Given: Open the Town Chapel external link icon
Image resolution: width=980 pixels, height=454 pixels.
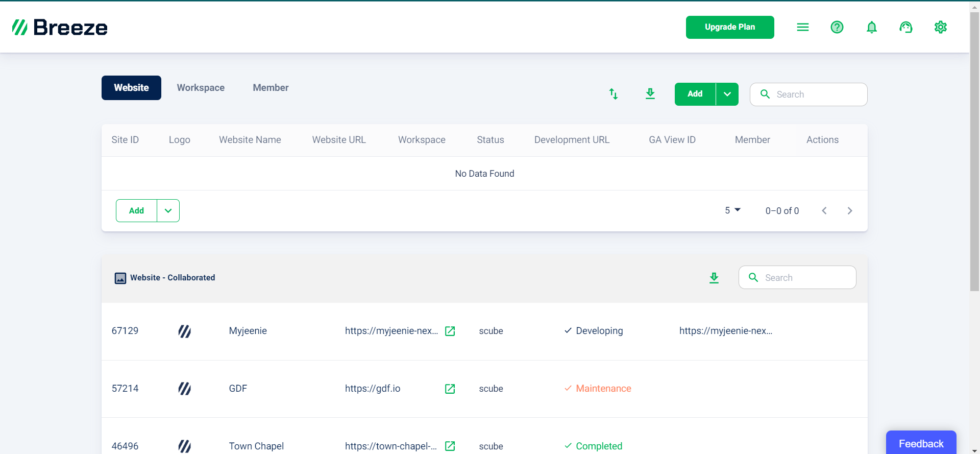Looking at the screenshot, I should coord(450,446).
